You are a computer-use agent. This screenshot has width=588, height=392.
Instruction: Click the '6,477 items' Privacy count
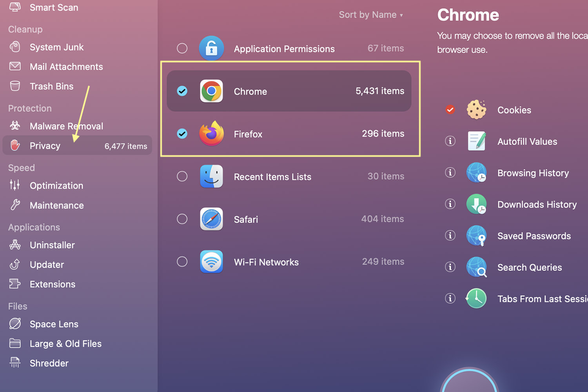pos(126,146)
